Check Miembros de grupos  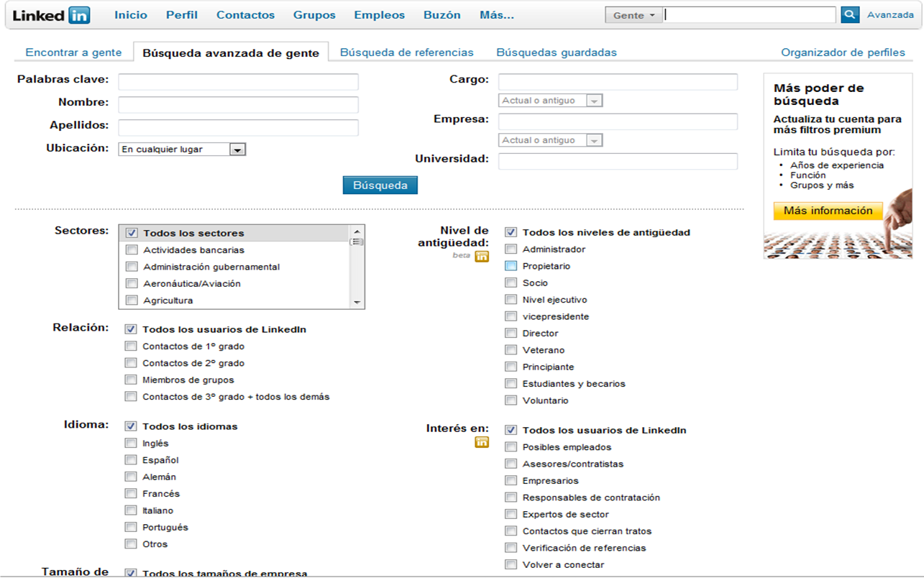(x=131, y=380)
